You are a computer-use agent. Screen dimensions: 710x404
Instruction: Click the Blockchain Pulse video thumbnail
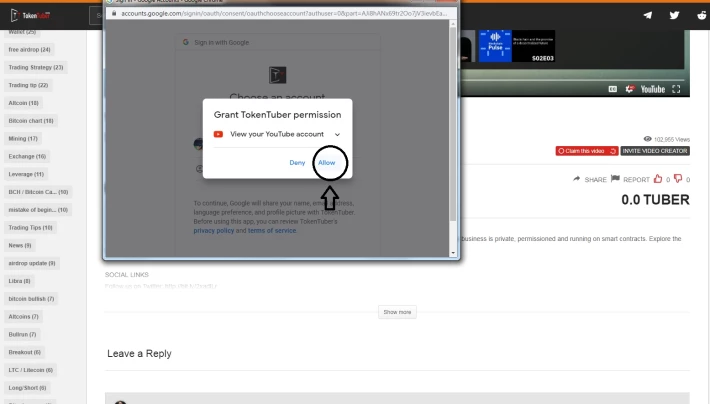point(516,46)
